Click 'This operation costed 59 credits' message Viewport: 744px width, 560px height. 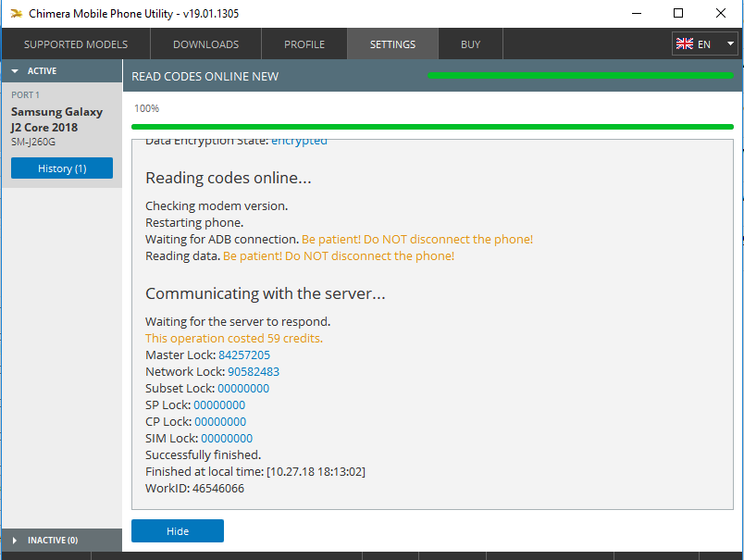[234, 339]
